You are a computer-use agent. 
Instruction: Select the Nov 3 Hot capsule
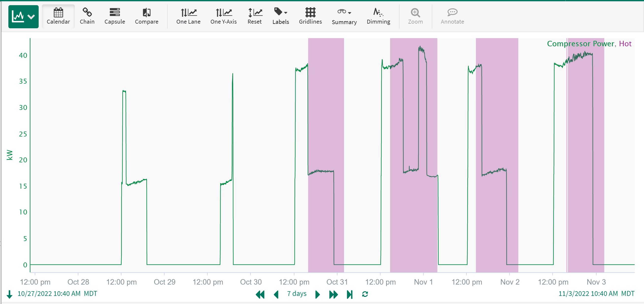[x=585, y=155]
